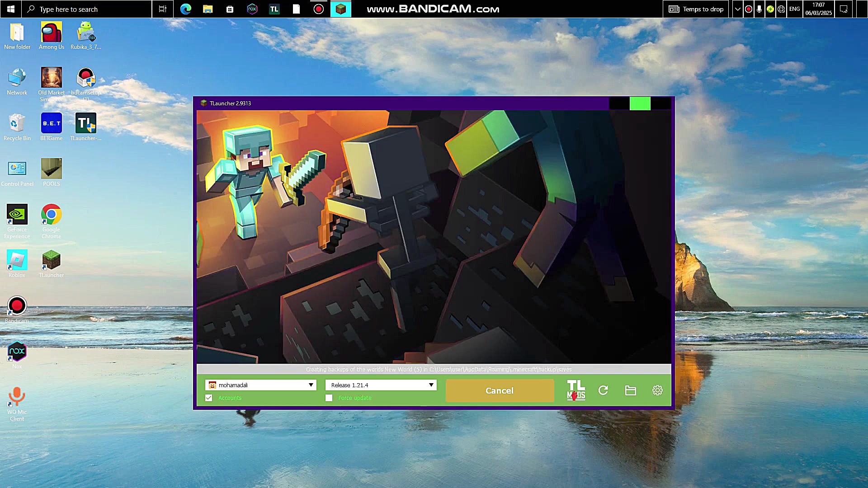Select the Old Market Simulator icon
868x488 pixels.
click(52, 84)
